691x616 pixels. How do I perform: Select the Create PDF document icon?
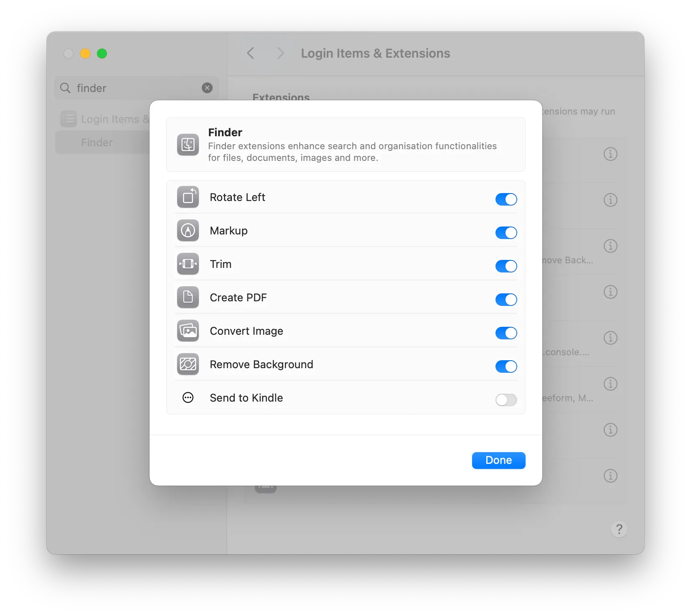(188, 297)
